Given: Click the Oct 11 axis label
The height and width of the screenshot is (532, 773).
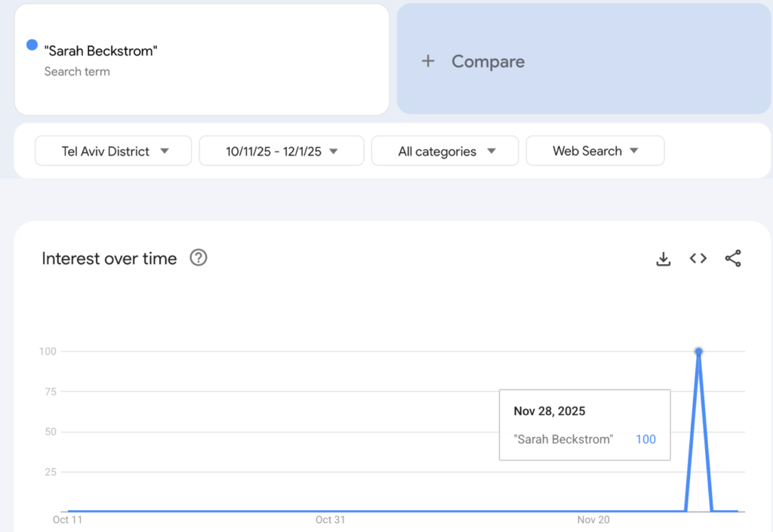Looking at the screenshot, I should pyautogui.click(x=67, y=520).
